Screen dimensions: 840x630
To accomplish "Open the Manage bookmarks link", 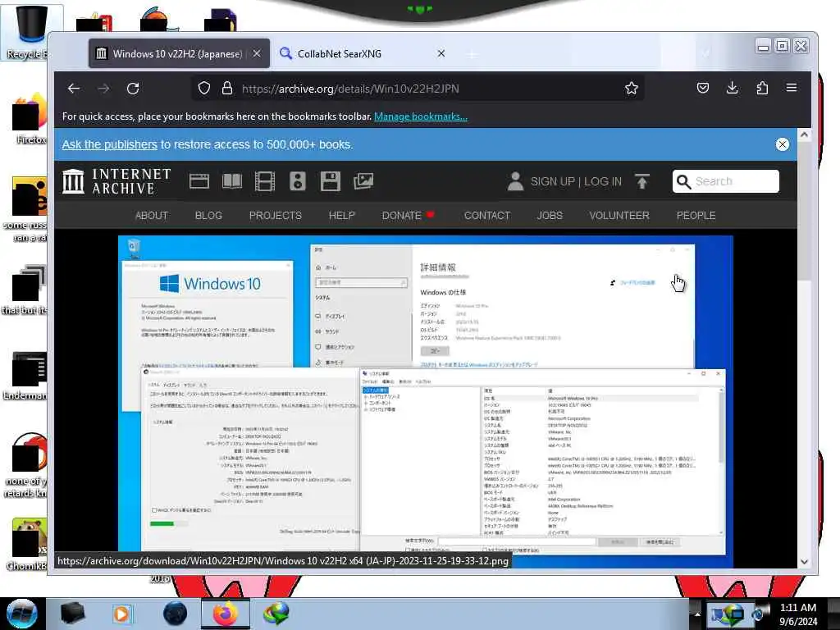I will [421, 116].
